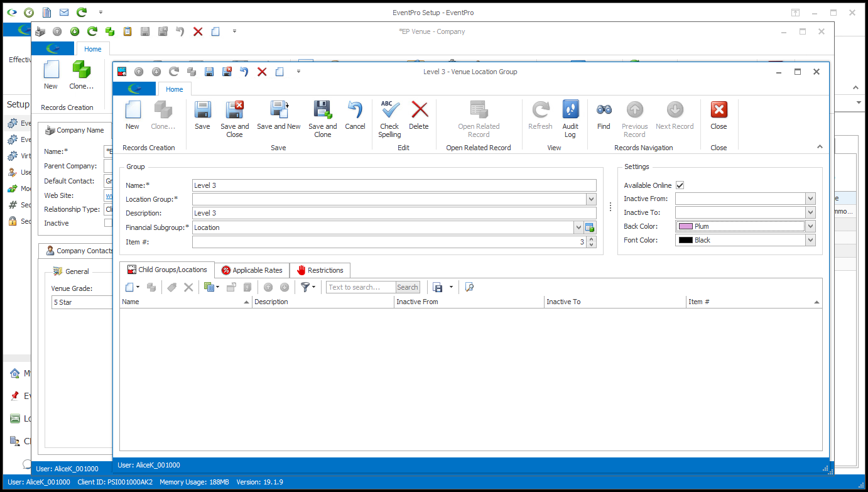Open the Font Color dropdown arrow
Viewport: 868px width, 492px height.
click(810, 240)
